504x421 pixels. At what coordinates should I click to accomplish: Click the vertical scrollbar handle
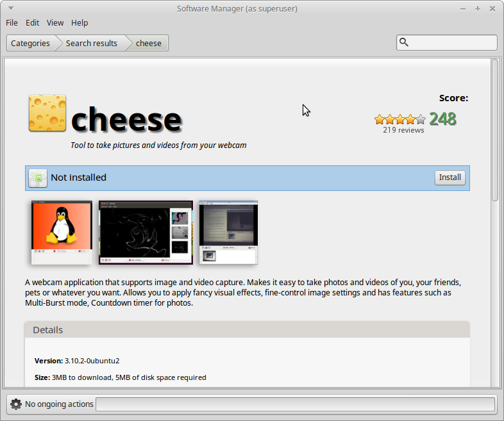[x=495, y=130]
